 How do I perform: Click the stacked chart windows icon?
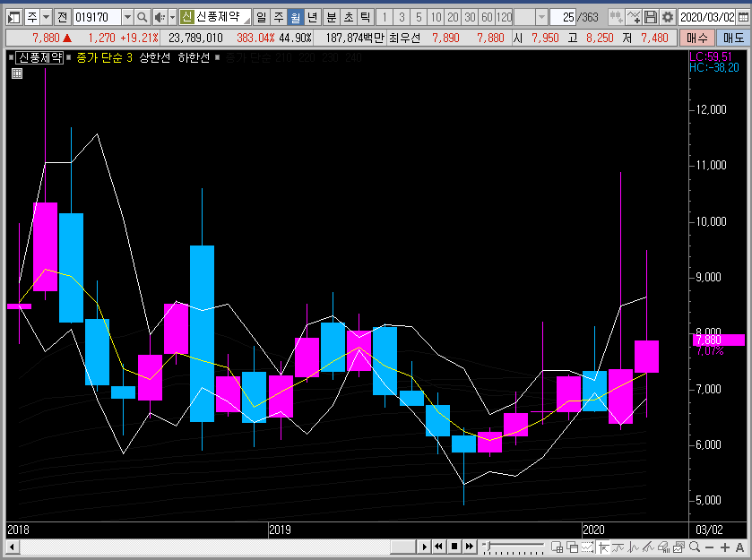pyautogui.click(x=679, y=547)
